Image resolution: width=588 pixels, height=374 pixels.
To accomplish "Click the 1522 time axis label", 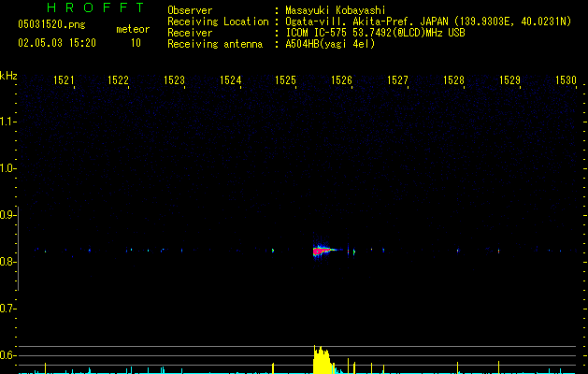I will [x=118, y=80].
